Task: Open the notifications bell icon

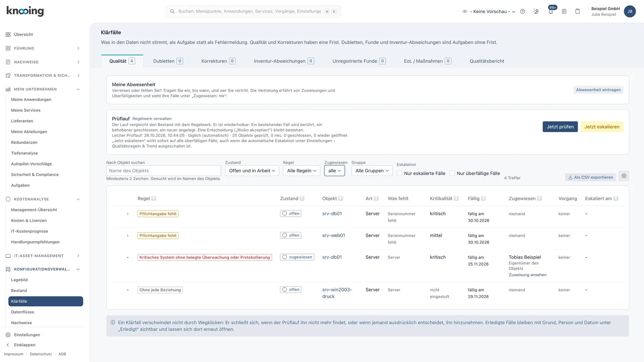Action: click(551, 11)
